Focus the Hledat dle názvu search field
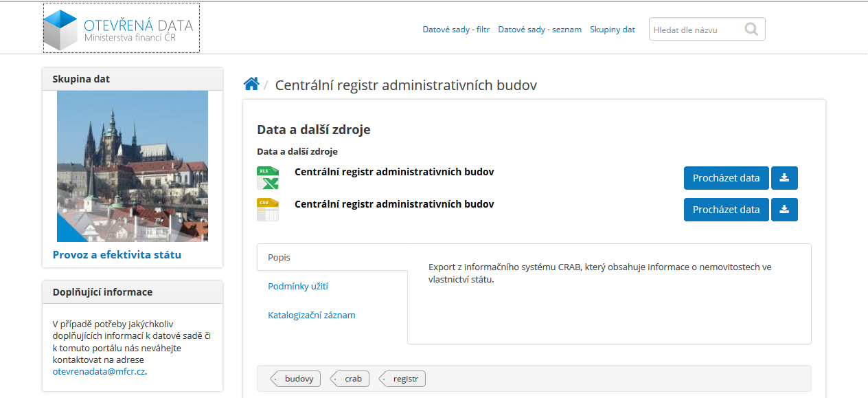This screenshot has height=398, width=868. [x=695, y=30]
